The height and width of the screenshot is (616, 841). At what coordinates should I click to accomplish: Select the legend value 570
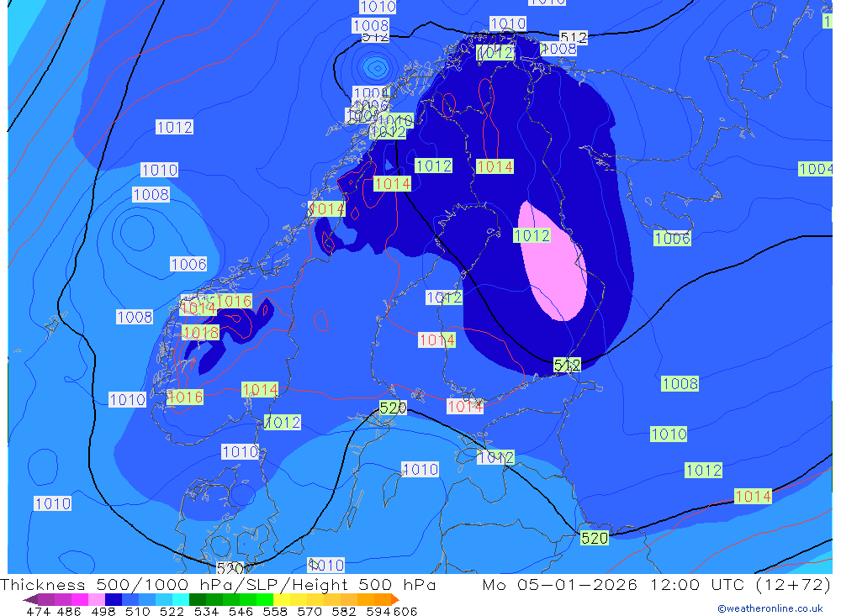click(x=309, y=612)
